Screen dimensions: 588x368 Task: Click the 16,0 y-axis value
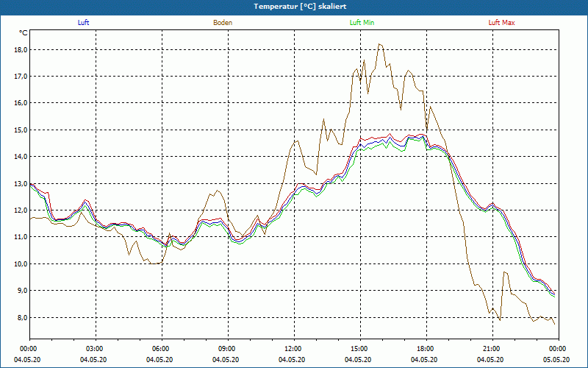[x=21, y=103]
